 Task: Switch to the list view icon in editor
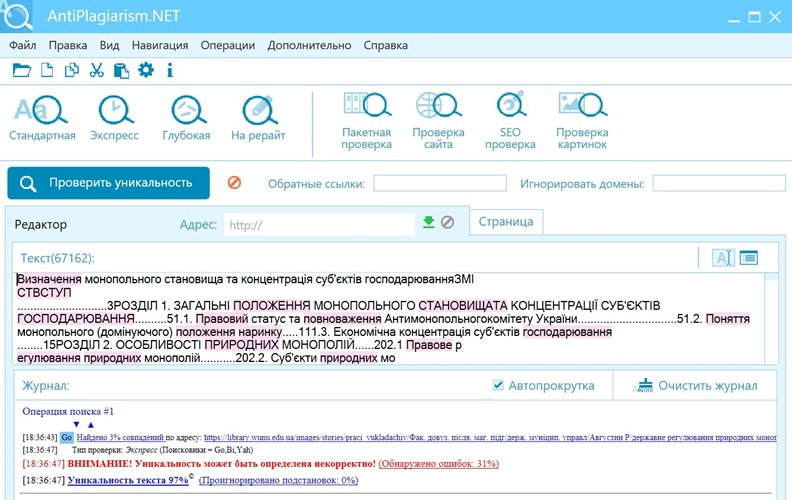[x=749, y=258]
